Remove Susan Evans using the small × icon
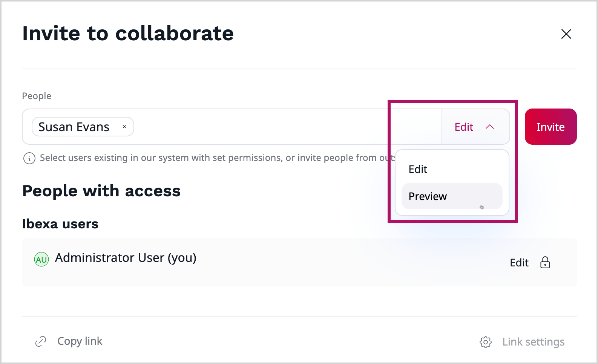Screen dimensions: 598x364 click(x=124, y=127)
